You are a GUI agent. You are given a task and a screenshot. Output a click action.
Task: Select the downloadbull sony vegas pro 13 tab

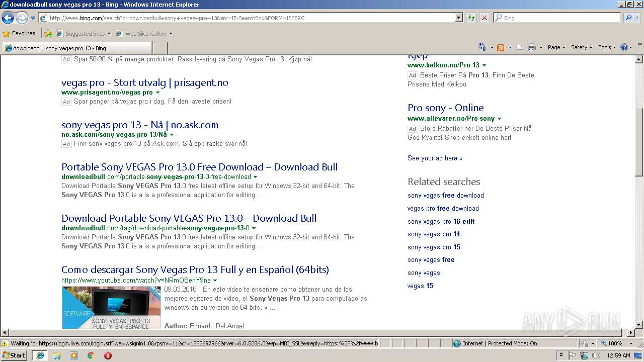tap(77, 48)
